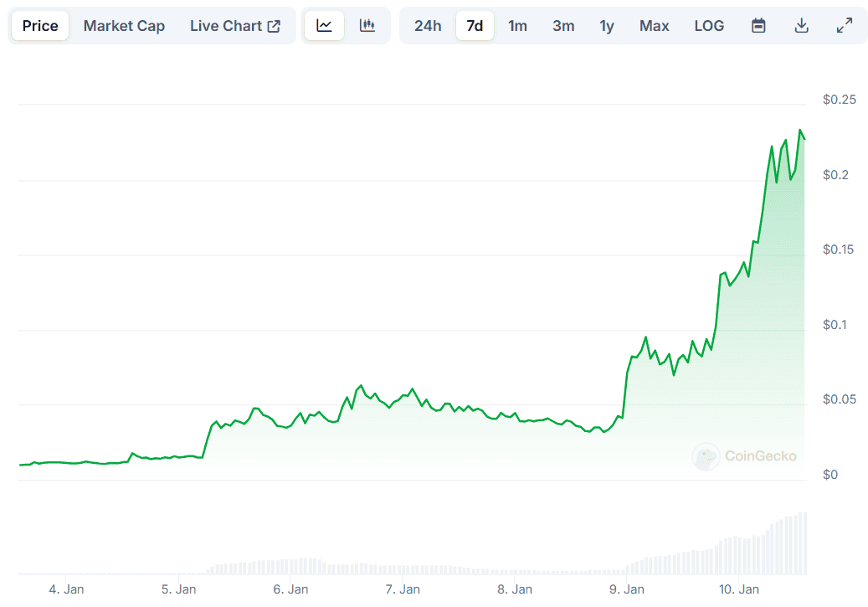868x607 pixels.
Task: Click the CoinGecko watermark logo
Action: tap(744, 456)
